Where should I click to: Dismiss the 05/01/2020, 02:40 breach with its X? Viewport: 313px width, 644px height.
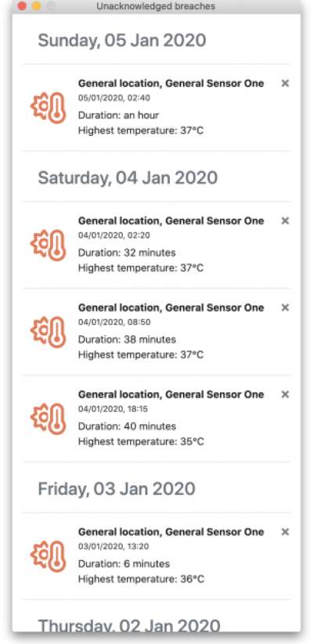285,84
